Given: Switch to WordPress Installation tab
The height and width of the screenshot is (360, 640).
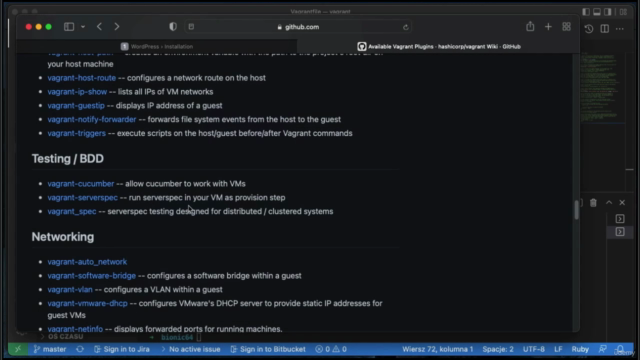Looking at the screenshot, I should click(157, 47).
